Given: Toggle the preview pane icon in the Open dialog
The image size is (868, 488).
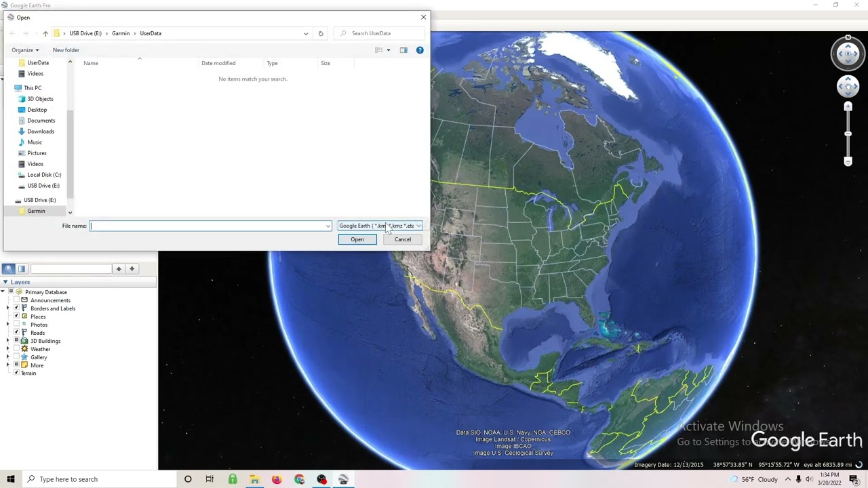Looking at the screenshot, I should coord(403,50).
